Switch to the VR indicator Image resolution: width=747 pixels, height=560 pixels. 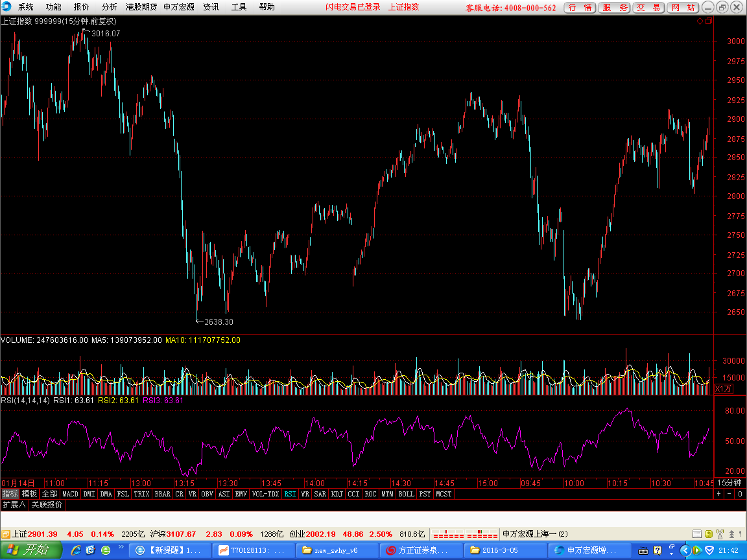(193, 494)
